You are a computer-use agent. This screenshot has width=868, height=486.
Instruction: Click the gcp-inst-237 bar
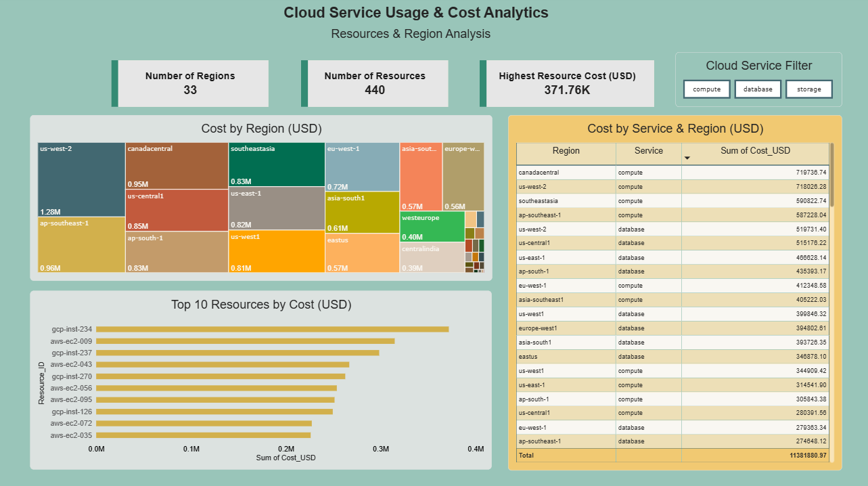(238, 353)
